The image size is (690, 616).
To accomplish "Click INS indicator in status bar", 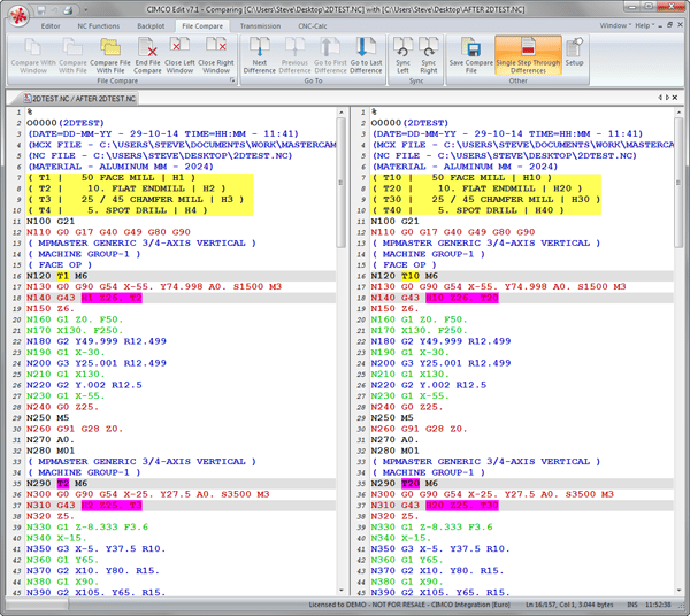I will click(632, 605).
